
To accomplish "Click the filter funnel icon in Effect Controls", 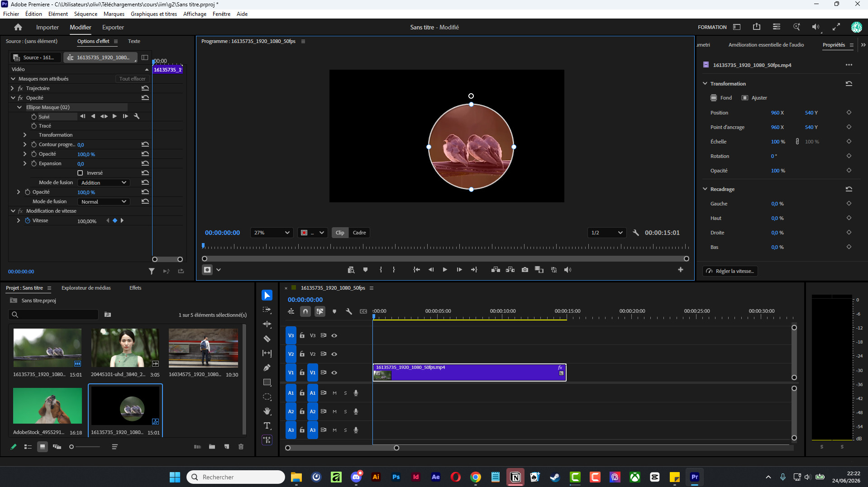I will 152,271.
